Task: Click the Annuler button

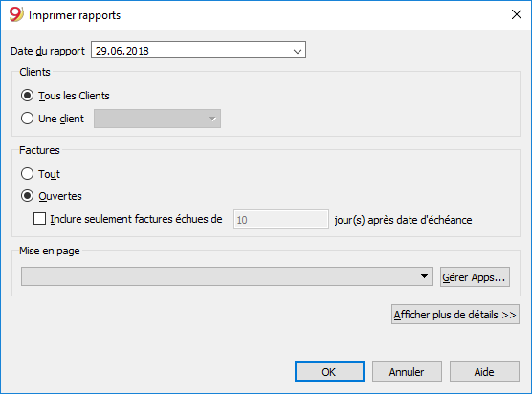Action: [x=407, y=372]
